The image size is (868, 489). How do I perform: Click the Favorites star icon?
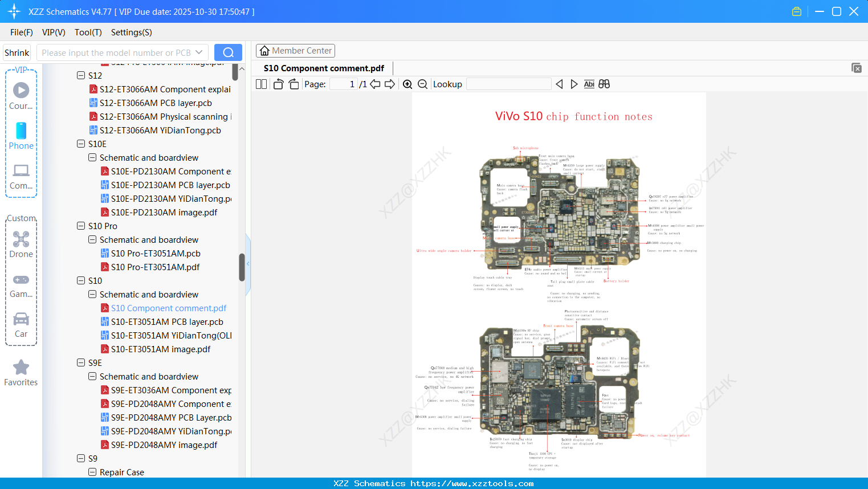click(x=21, y=366)
